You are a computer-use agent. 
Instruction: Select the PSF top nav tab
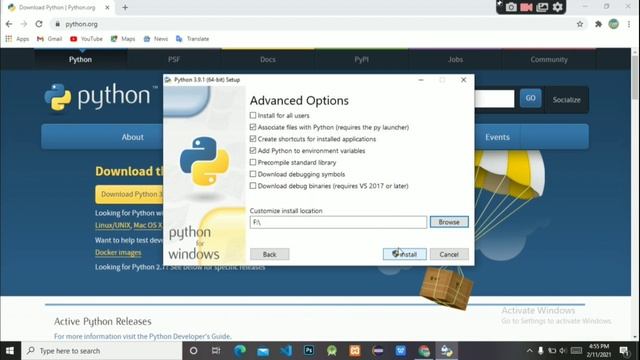174,59
